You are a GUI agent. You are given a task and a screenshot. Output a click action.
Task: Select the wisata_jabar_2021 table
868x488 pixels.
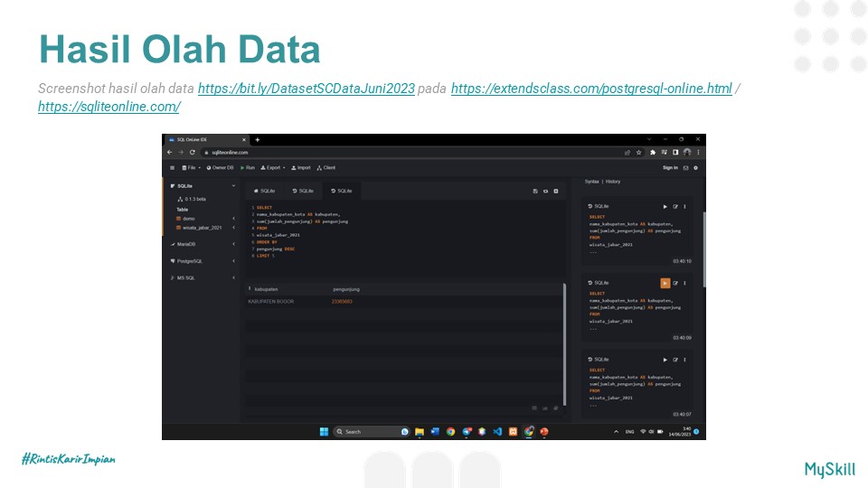point(199,228)
